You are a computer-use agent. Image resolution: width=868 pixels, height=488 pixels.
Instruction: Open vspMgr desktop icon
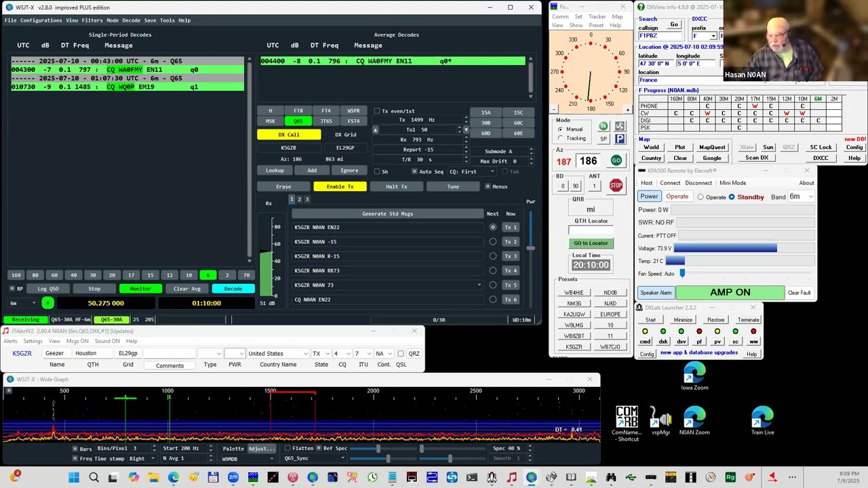[660, 422]
